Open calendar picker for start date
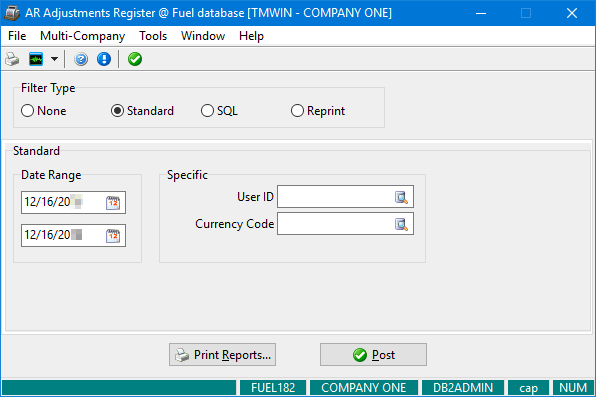The image size is (596, 397). click(113, 203)
